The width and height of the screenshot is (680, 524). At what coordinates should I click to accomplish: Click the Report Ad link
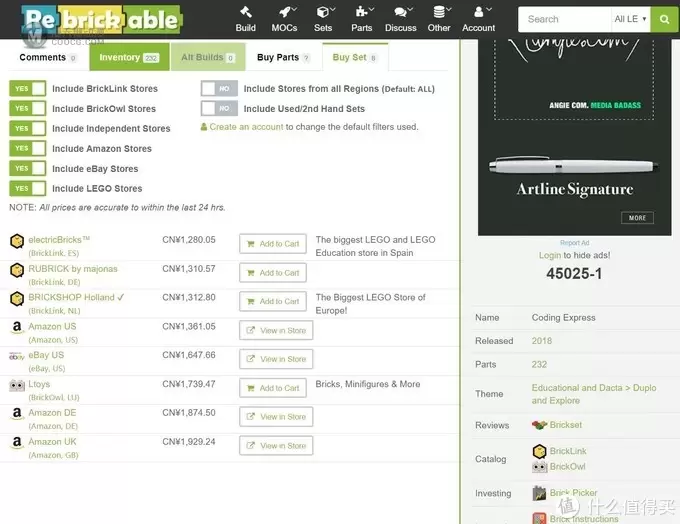574,243
